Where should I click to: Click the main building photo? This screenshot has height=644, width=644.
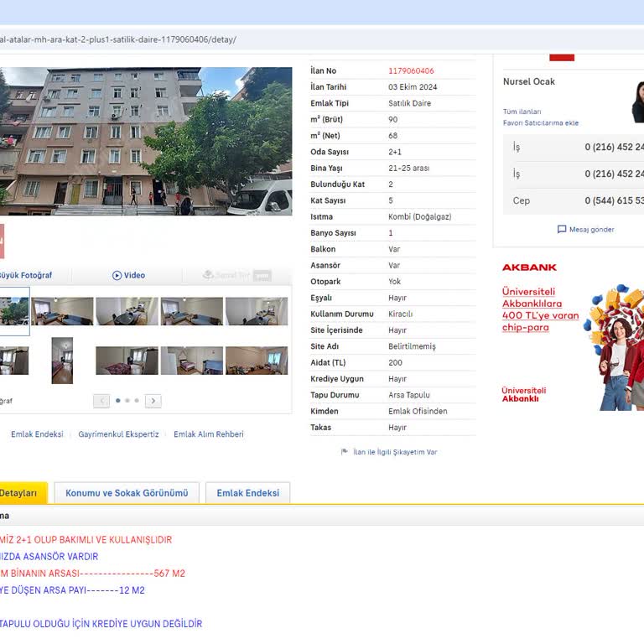click(146, 141)
